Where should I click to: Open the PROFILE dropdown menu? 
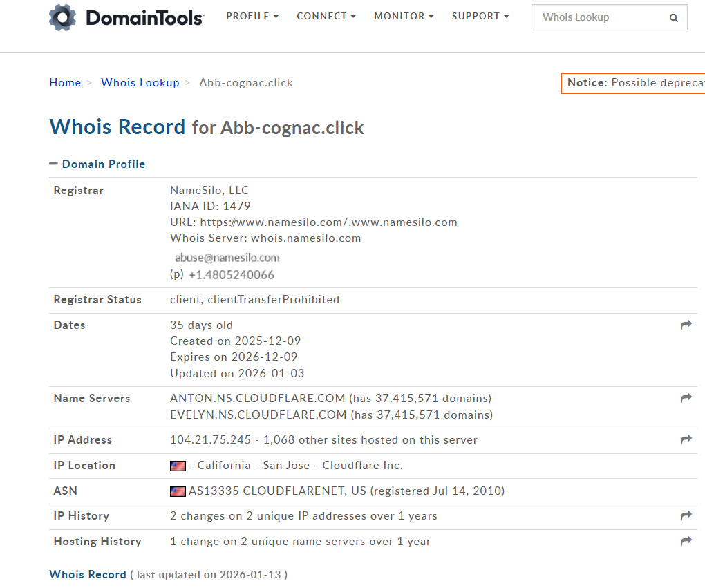252,16
